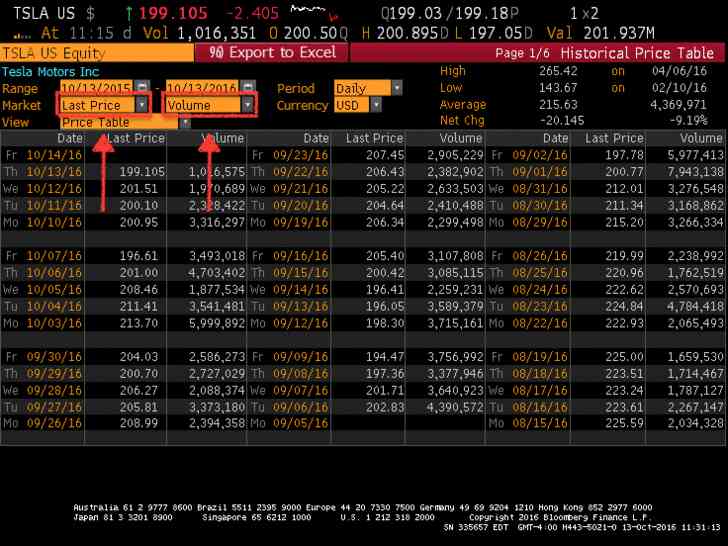Open the Period Daily dropdown
Screen dimensions: 728x546
(396, 88)
